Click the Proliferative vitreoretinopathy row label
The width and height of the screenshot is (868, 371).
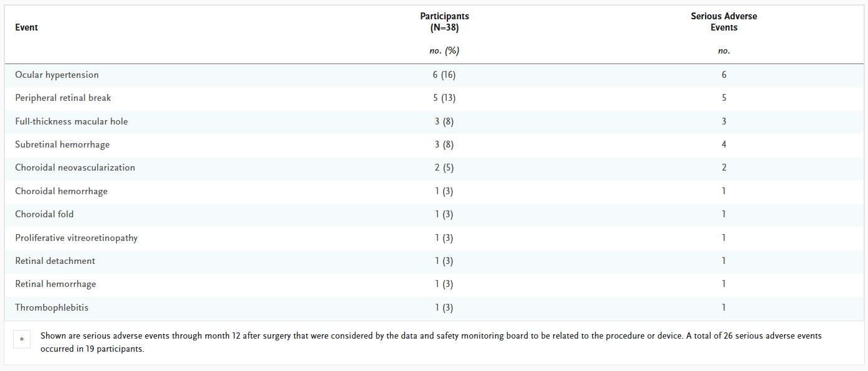click(x=77, y=238)
